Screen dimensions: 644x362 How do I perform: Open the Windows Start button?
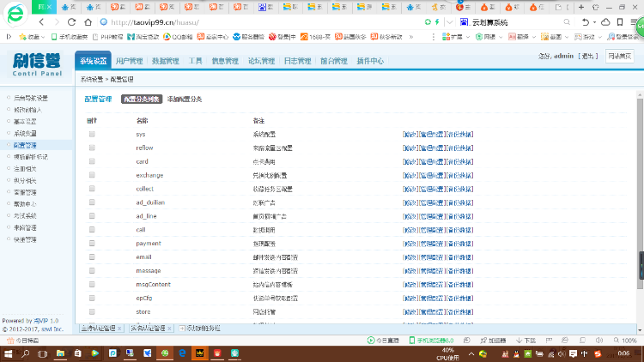click(8, 353)
